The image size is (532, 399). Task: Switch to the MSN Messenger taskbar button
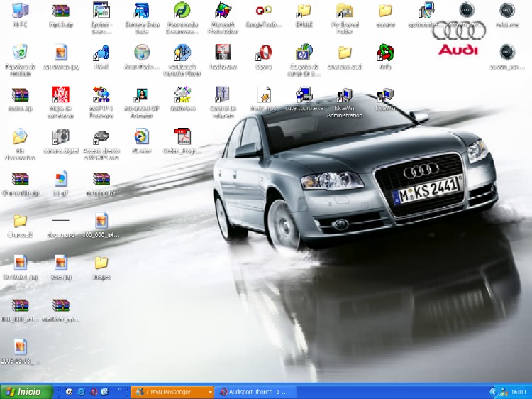click(172, 392)
